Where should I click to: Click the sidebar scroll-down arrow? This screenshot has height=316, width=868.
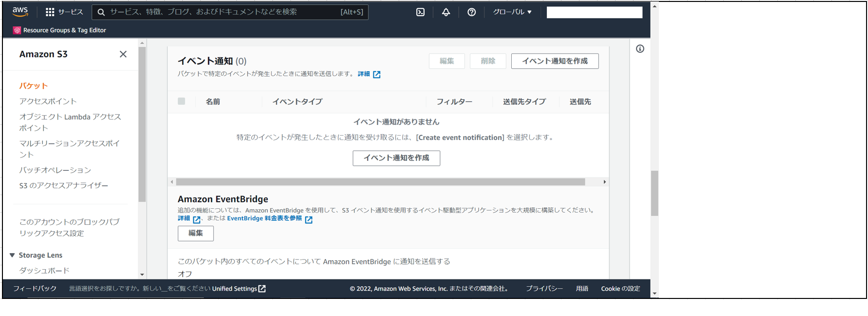coord(142,275)
